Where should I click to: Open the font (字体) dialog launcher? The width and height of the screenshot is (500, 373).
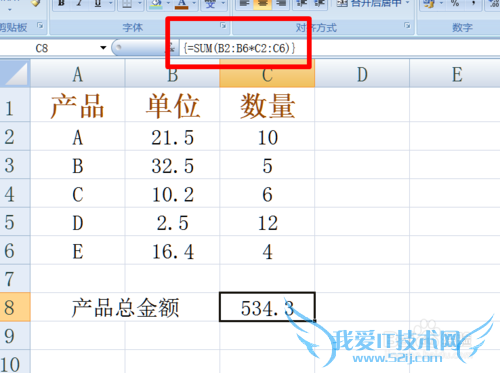pyautogui.click(x=223, y=25)
